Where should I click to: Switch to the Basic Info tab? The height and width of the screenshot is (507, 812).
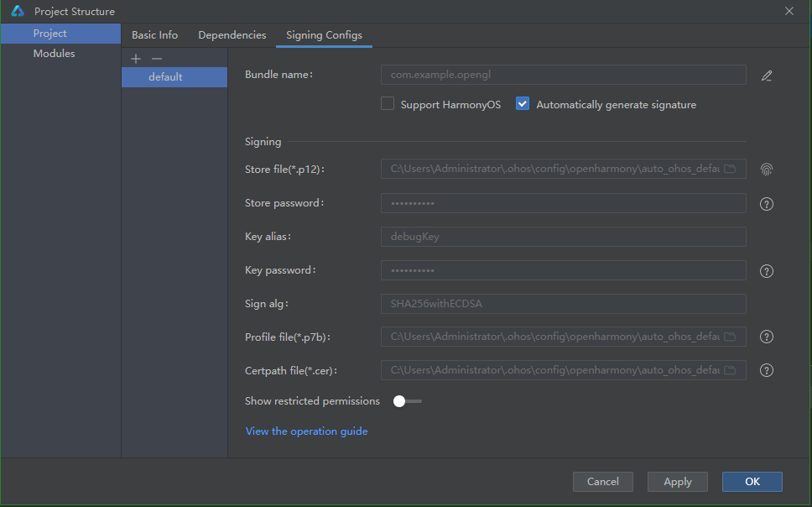click(x=154, y=35)
